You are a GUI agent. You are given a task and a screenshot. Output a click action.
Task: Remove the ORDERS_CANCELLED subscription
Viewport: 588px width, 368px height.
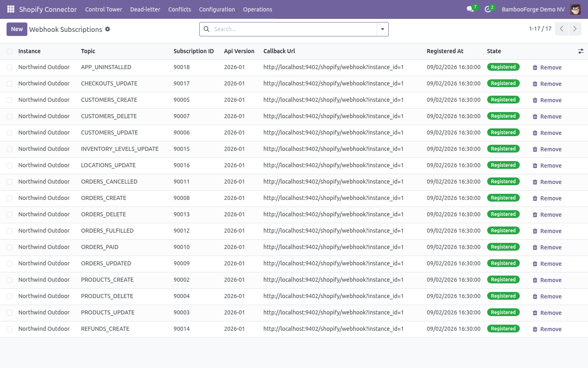pos(547,182)
